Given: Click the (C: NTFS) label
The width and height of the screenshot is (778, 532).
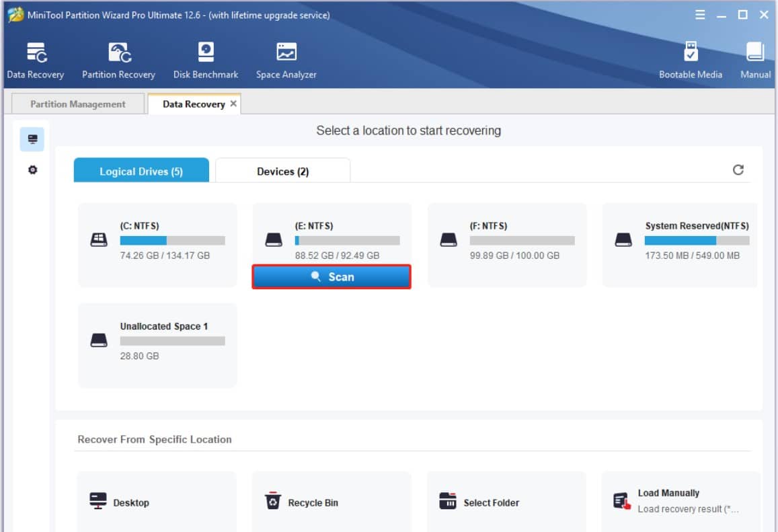Looking at the screenshot, I should [139, 226].
